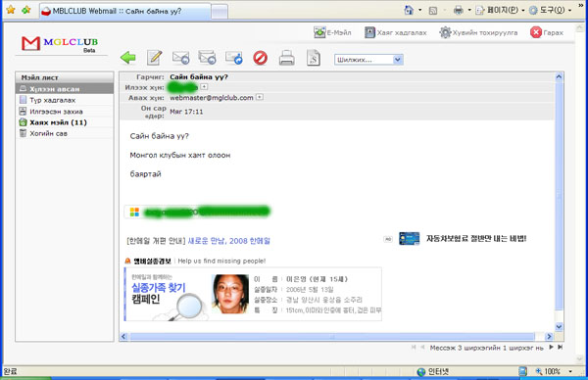Click the view source document icon
This screenshot has width=588, height=380.
(x=314, y=58)
